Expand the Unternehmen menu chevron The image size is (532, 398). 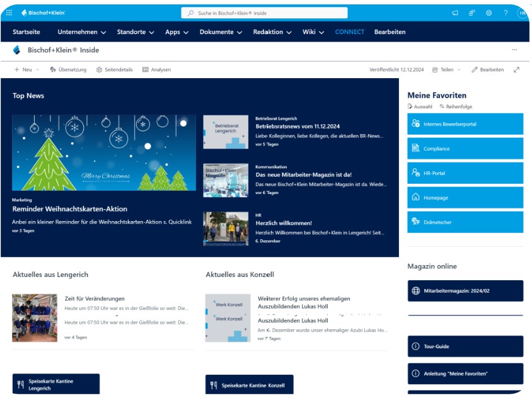coord(103,33)
